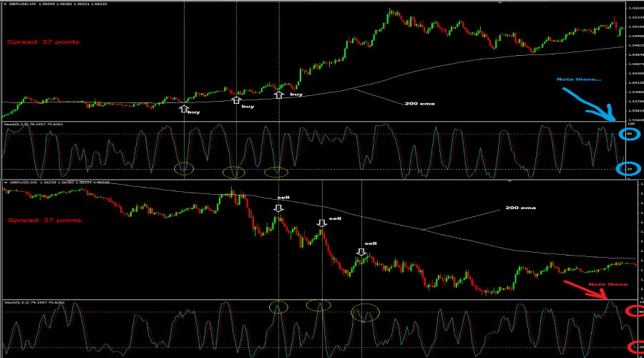Click 'Spread: 37 points.' label in upper chart
The image size is (644, 358).
[x=44, y=42]
